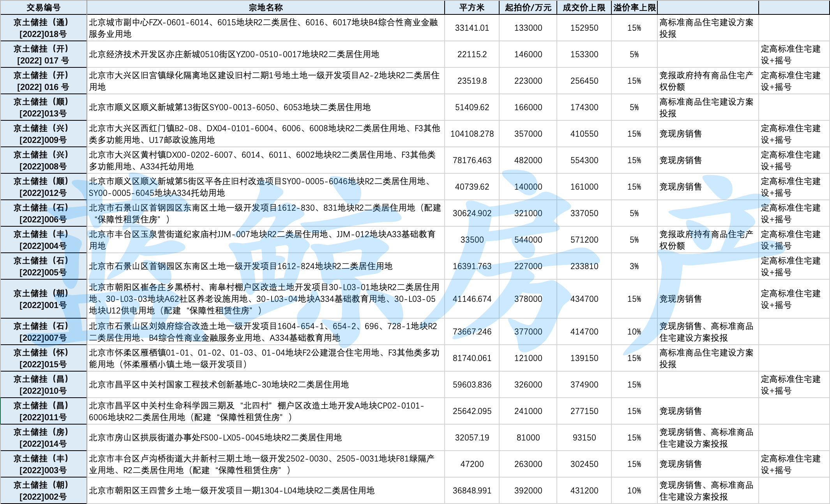Select cell 京土储挂（通）[2022]018号
The height and width of the screenshot is (504, 830).
click(x=43, y=28)
